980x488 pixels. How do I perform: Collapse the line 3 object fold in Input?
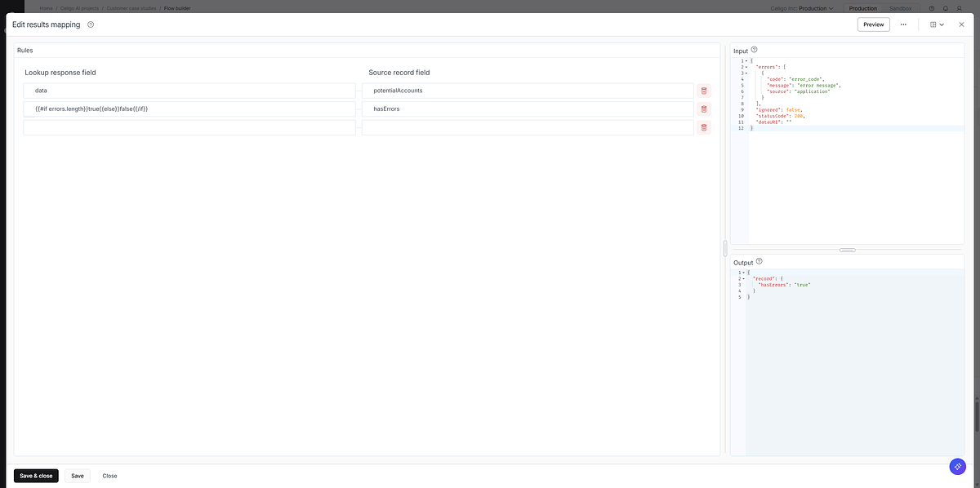(x=746, y=73)
